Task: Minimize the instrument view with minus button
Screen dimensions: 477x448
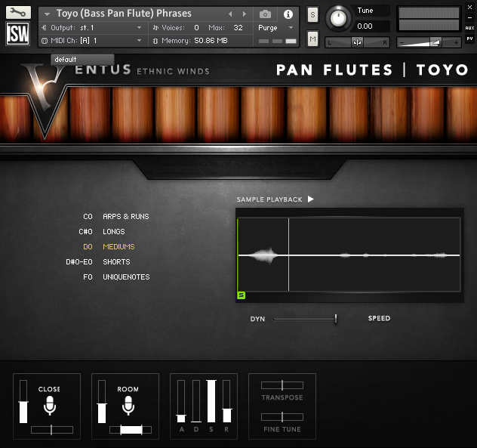Action: click(x=469, y=17)
